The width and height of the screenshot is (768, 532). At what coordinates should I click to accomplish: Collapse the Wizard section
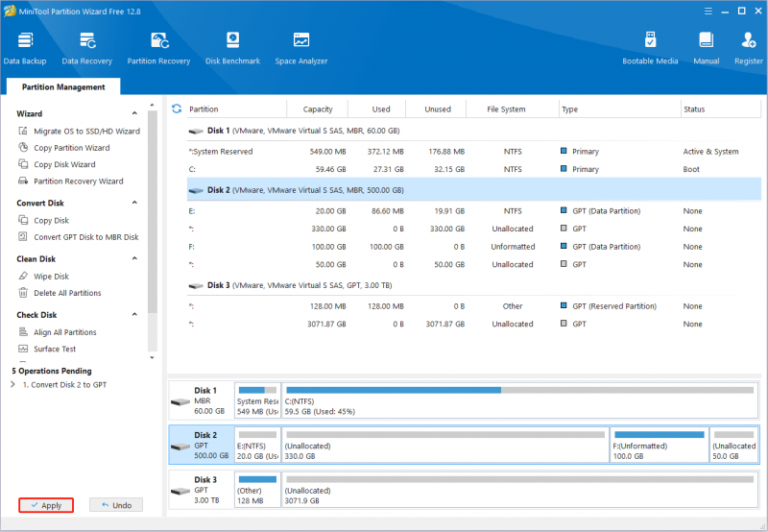[x=134, y=113]
